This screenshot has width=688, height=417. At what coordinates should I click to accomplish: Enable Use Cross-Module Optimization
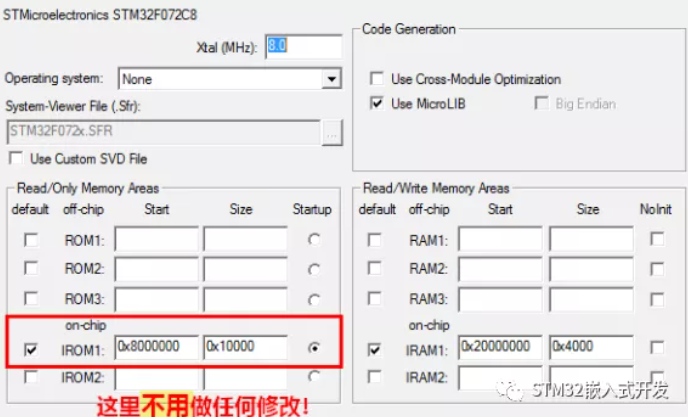tap(377, 79)
